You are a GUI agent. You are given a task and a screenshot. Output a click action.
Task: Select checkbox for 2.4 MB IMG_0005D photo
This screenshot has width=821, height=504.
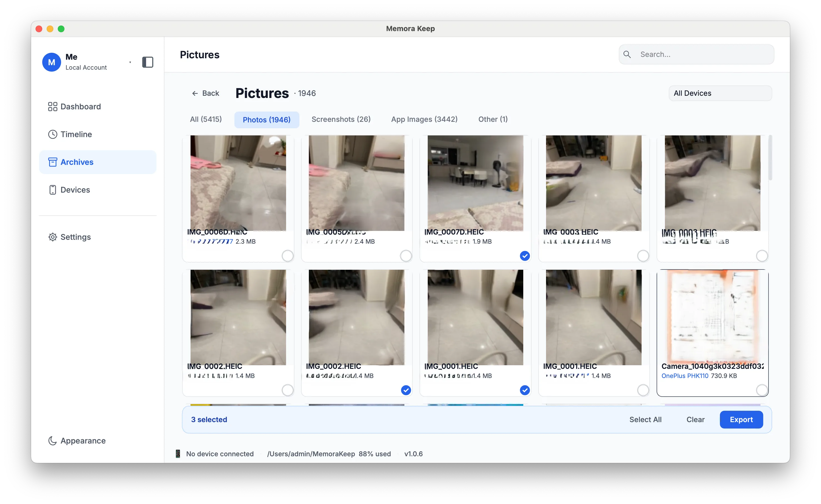406,256
